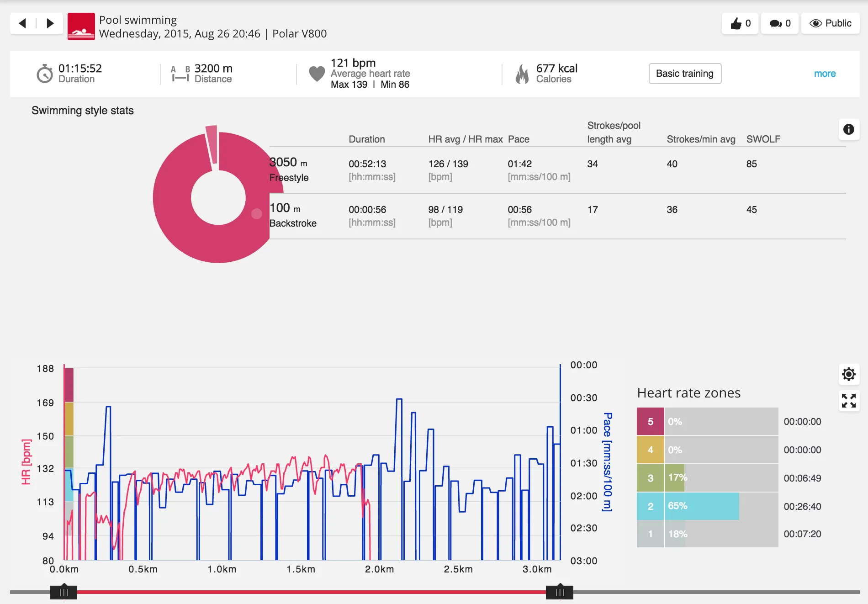This screenshot has height=604, width=868.
Task: Navigate to the next training session
Action: pyautogui.click(x=49, y=23)
